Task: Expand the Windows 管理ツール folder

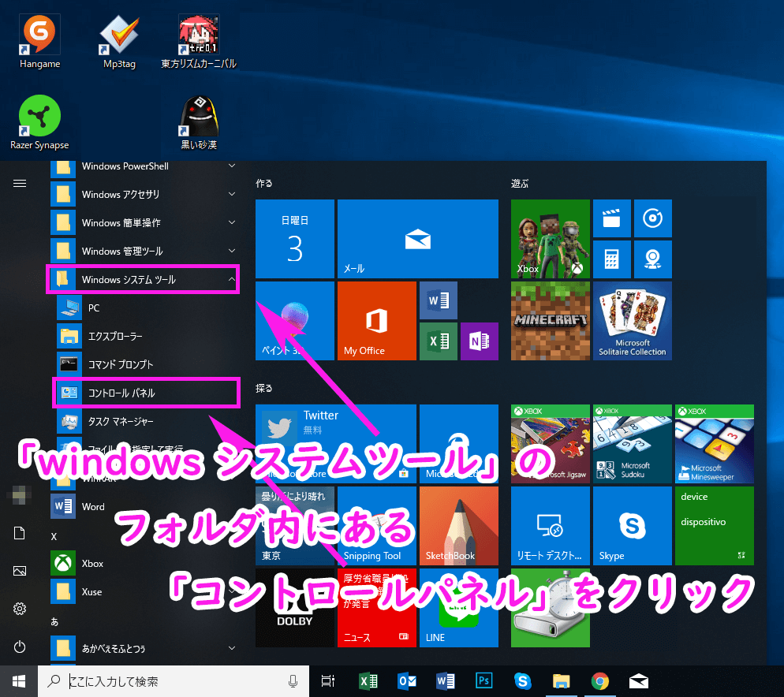Action: click(x=145, y=251)
